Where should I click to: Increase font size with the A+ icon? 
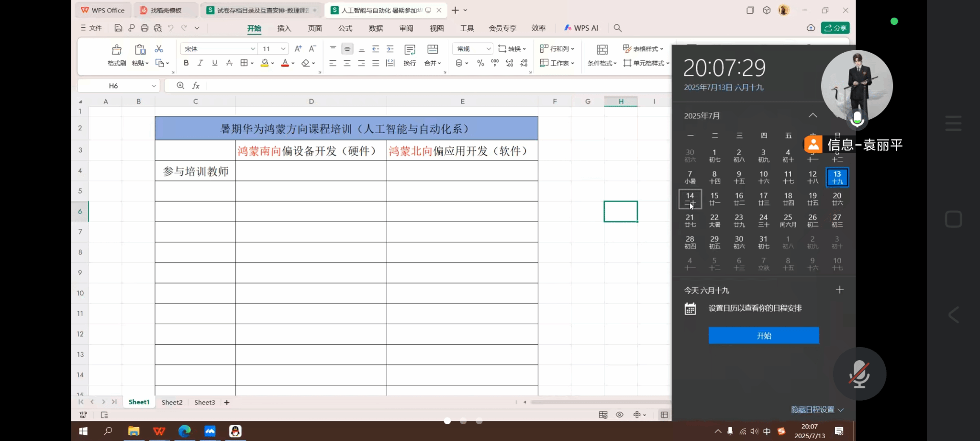(298, 49)
